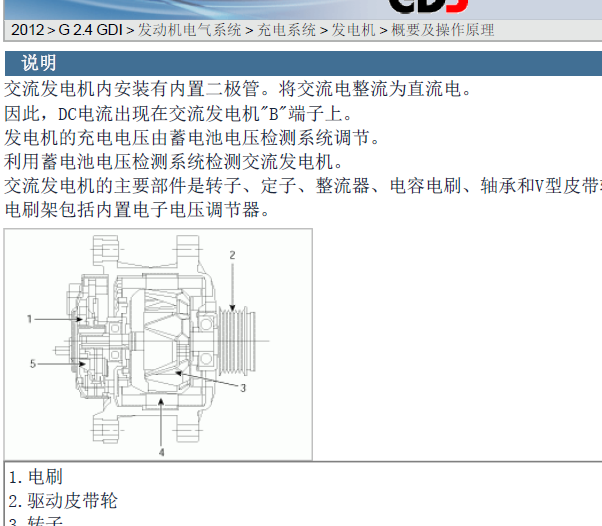Screen dimensions: 602x526
Task: Click the alternator cross-section diagram
Action: tap(158, 344)
